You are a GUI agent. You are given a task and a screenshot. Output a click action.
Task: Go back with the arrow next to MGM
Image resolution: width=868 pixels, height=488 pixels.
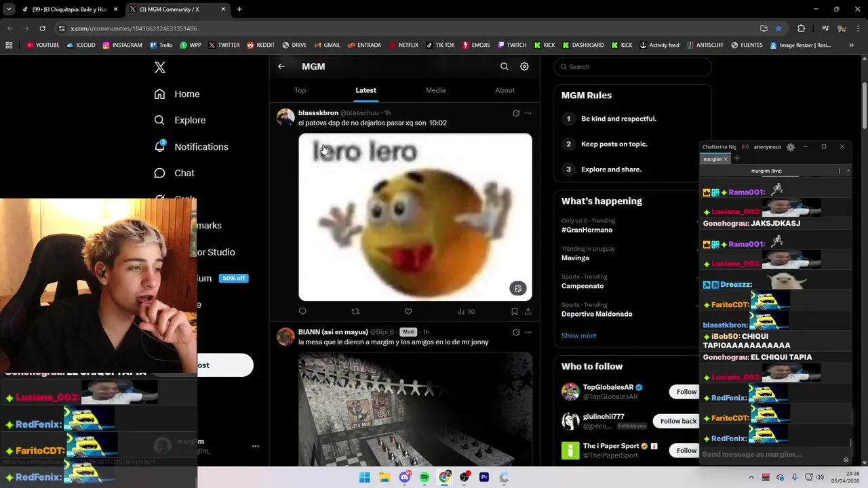click(281, 66)
